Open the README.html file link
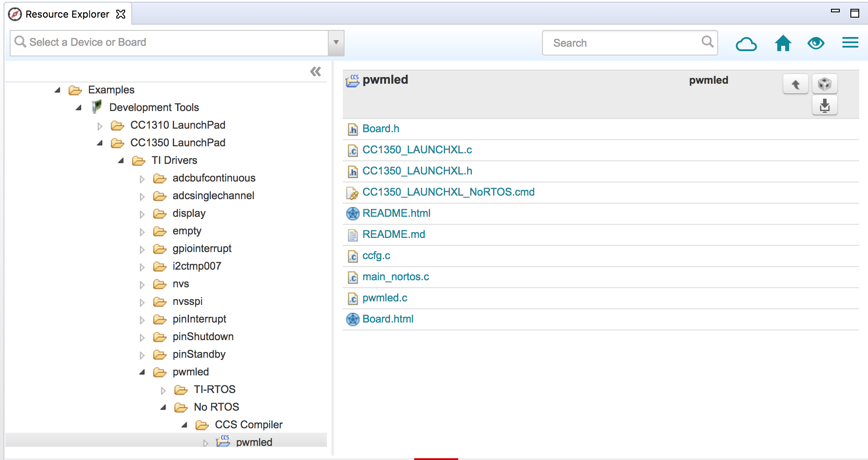868x460 pixels. pyautogui.click(x=396, y=213)
